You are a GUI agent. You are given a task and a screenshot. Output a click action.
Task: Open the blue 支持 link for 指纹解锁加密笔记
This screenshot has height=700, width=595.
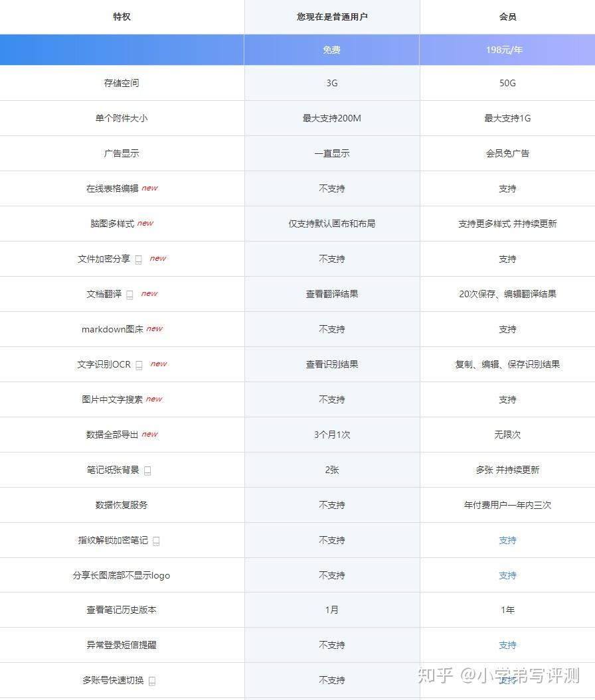pyautogui.click(x=507, y=540)
